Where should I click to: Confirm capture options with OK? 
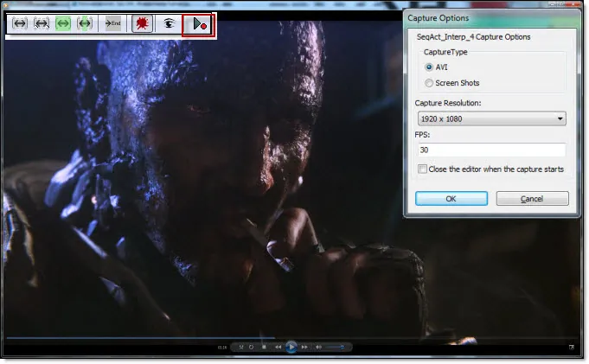pos(451,199)
